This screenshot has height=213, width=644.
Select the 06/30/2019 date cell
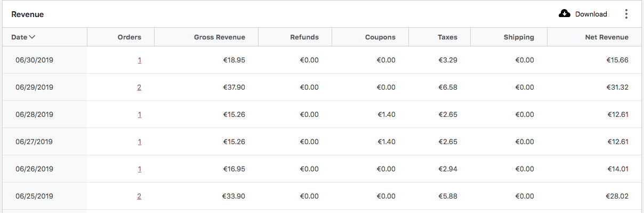[45, 60]
